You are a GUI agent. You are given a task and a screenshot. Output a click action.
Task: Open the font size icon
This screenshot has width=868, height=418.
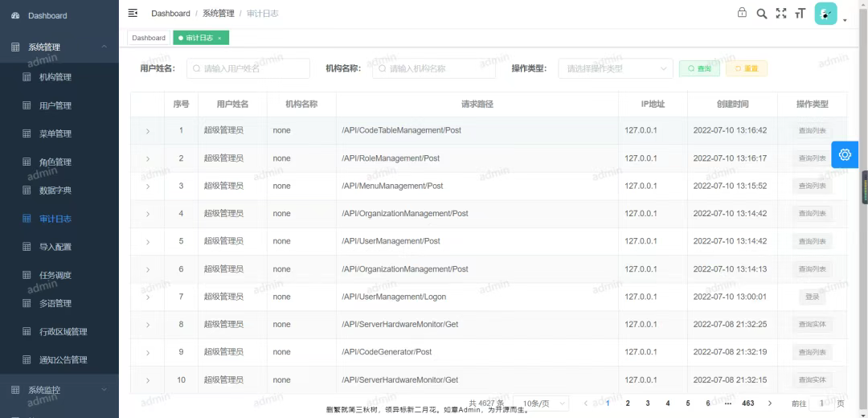click(800, 14)
